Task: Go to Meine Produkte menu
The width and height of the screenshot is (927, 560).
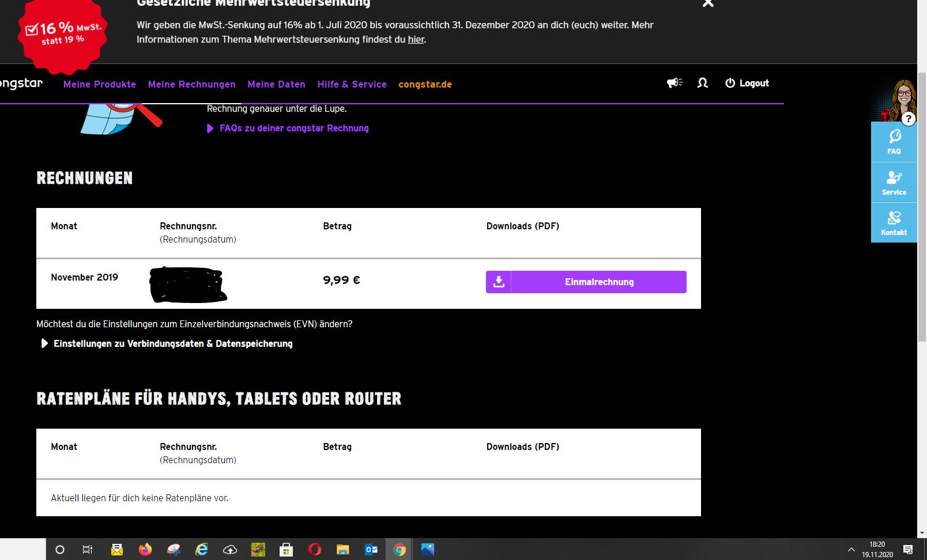Action: coord(100,84)
